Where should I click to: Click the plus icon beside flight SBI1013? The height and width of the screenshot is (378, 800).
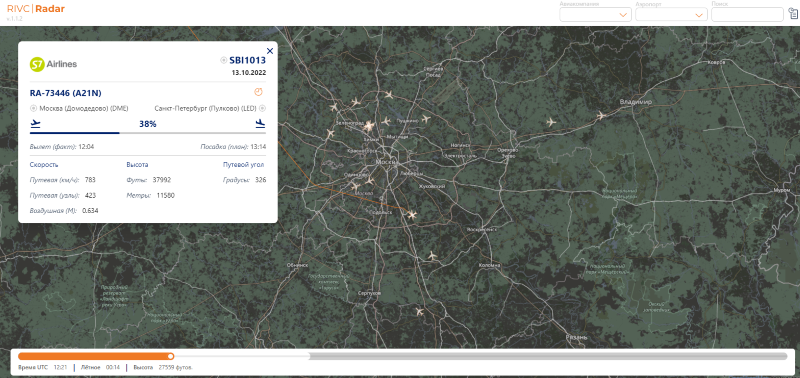(x=223, y=60)
